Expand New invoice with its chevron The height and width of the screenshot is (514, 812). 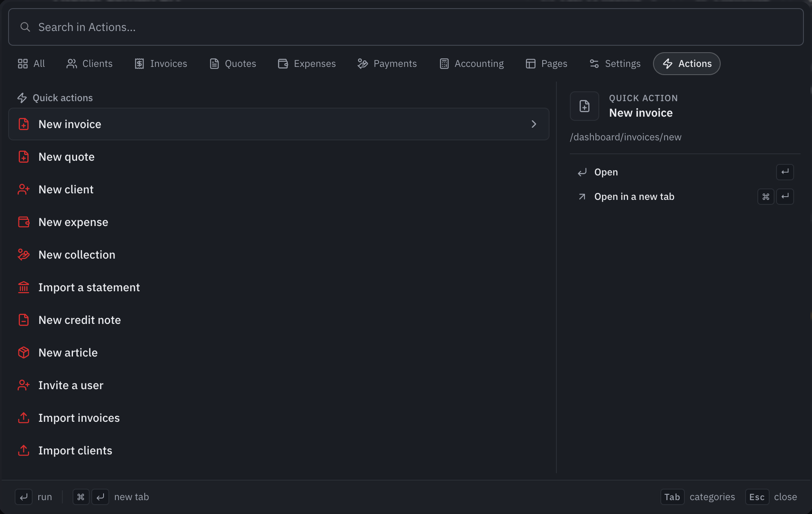534,124
